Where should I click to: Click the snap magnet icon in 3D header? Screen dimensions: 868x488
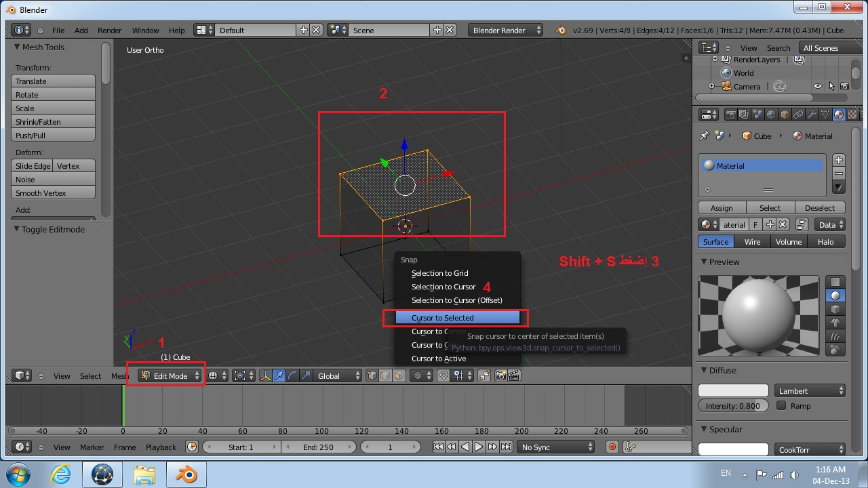tap(443, 375)
